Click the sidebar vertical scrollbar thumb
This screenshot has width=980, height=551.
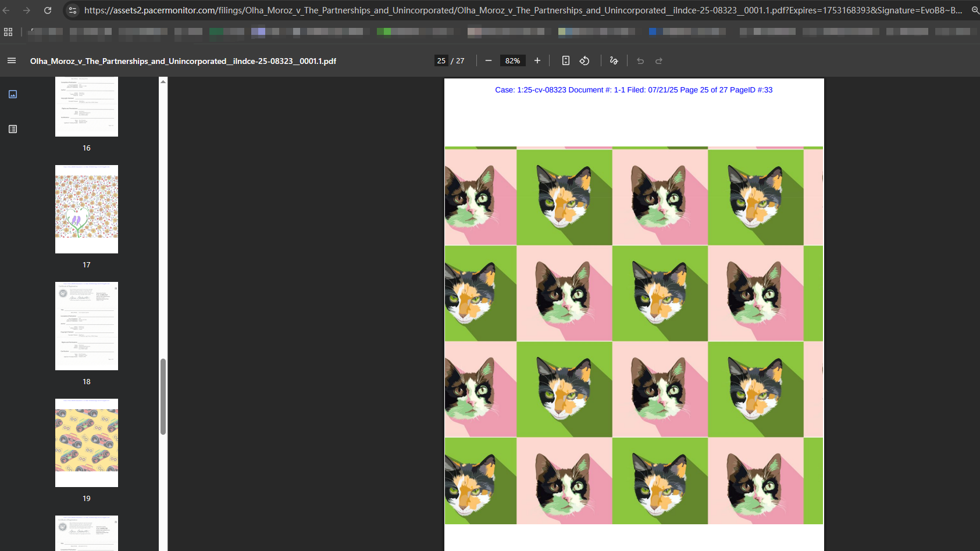[163, 396]
